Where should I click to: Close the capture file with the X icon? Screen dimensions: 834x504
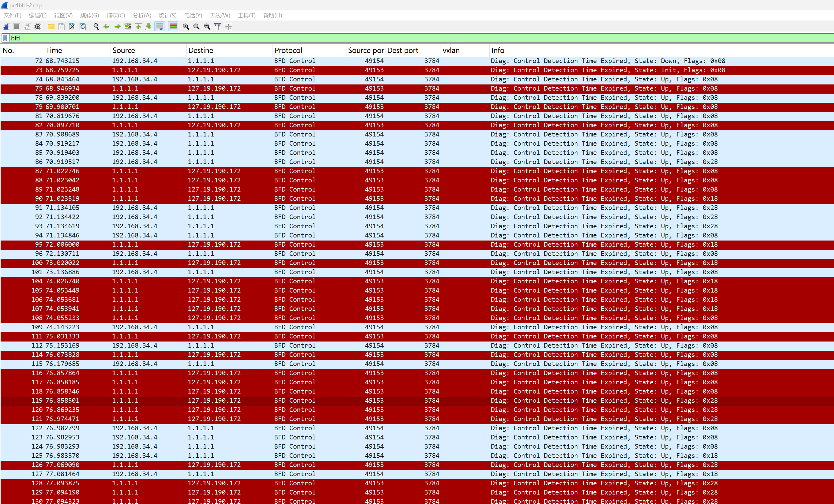(x=72, y=27)
